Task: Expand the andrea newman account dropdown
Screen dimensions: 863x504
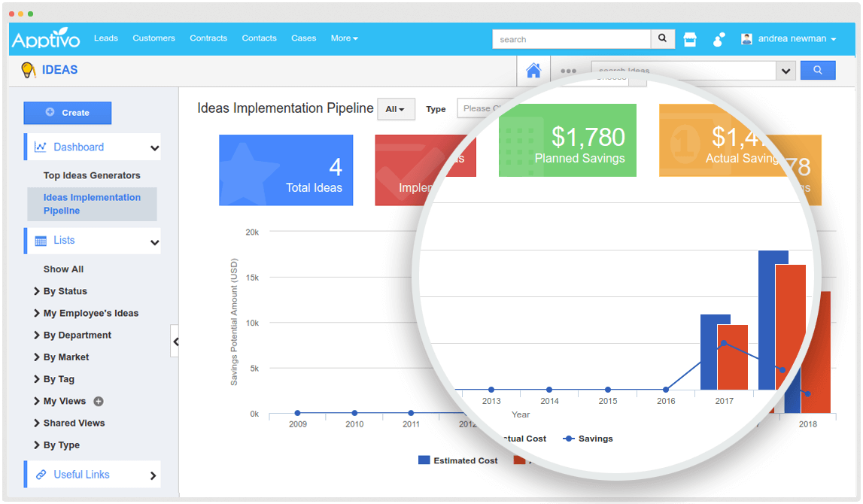Action: (791, 38)
